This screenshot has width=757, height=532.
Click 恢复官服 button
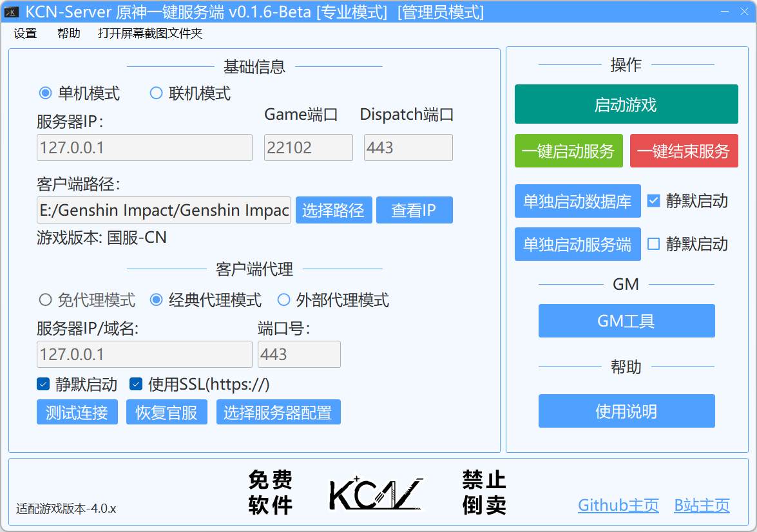pyautogui.click(x=167, y=412)
